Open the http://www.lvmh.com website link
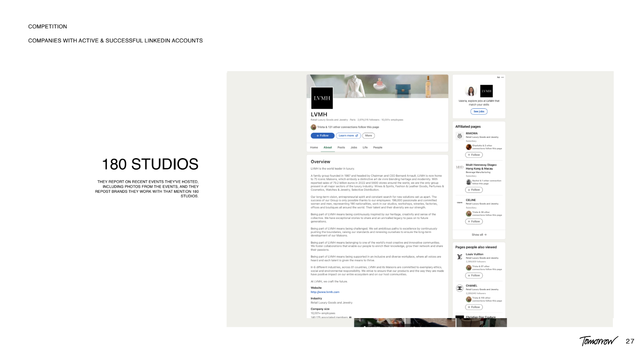This screenshot has height=359, width=644. [x=325, y=292]
